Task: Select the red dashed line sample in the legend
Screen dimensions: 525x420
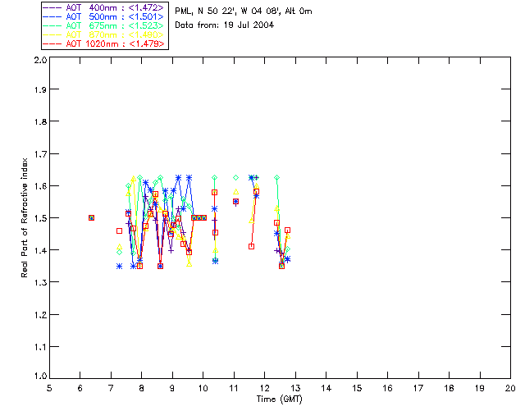Action: [52, 43]
